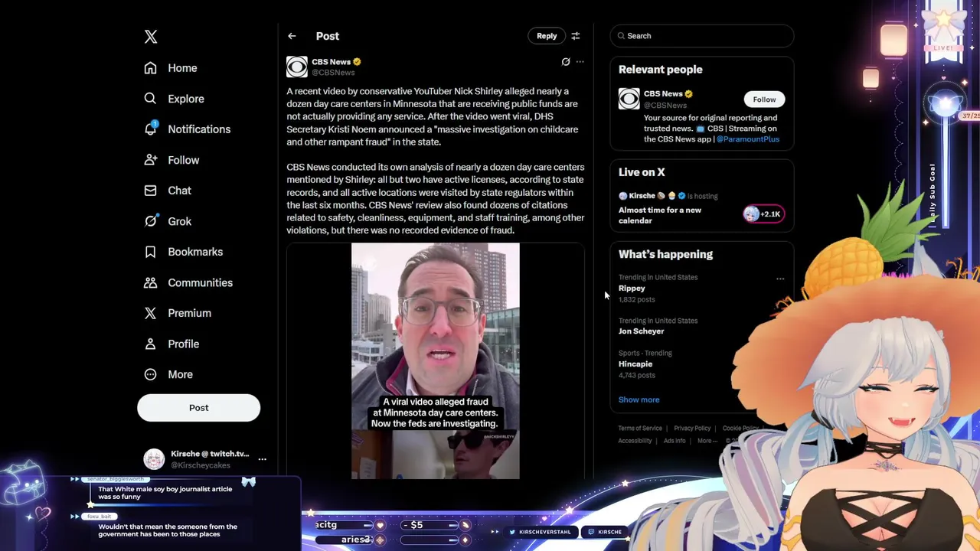The image size is (980, 551).
Task: Open the @CBSNews handle on post
Action: click(333, 73)
